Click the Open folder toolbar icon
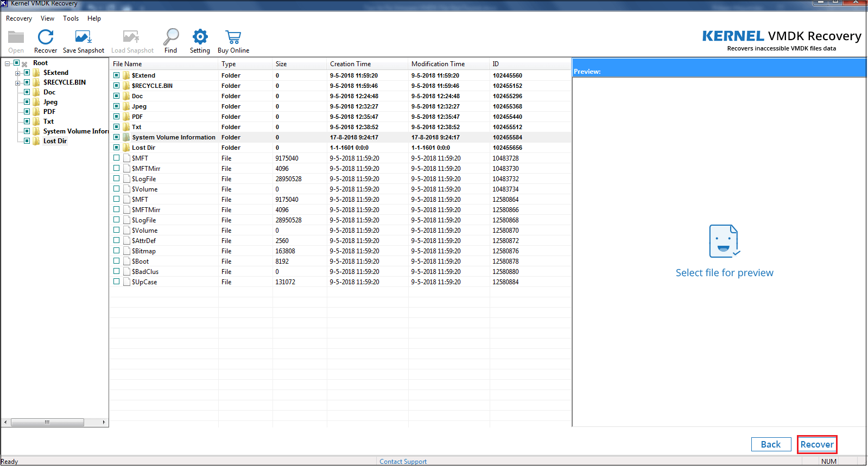This screenshot has width=868, height=466. pos(16,37)
